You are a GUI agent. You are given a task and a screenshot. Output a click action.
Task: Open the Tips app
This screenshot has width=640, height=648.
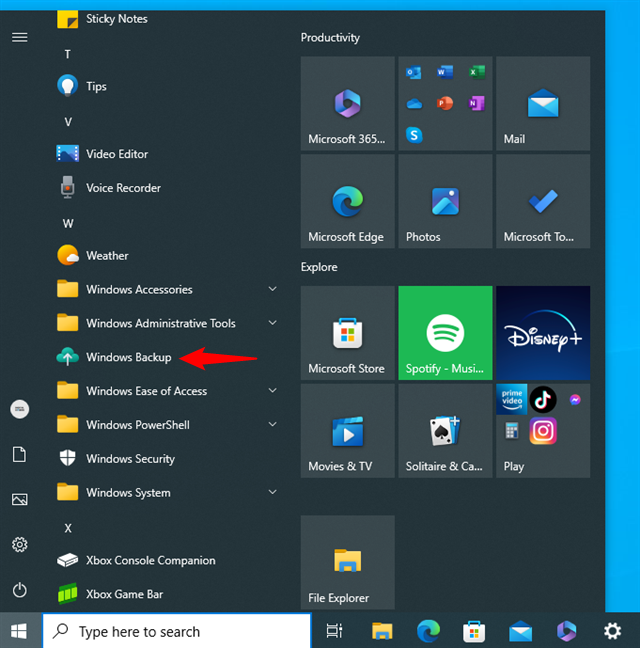165,86
